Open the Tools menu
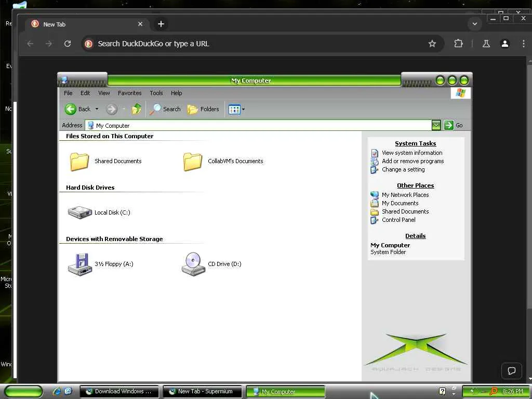 (x=156, y=93)
